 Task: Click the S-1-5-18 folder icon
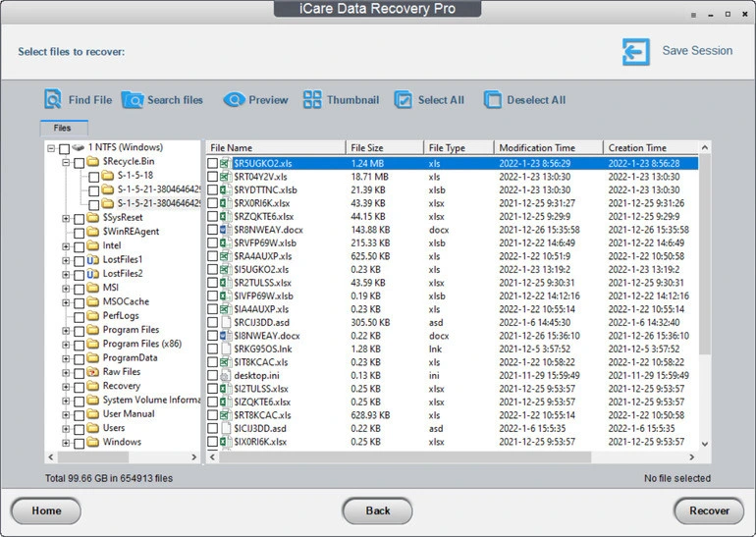click(x=108, y=176)
